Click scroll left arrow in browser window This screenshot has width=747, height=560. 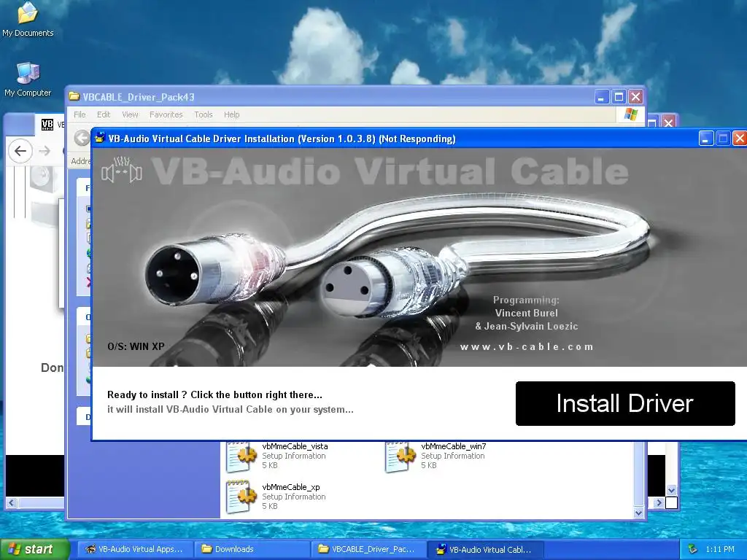(x=12, y=502)
